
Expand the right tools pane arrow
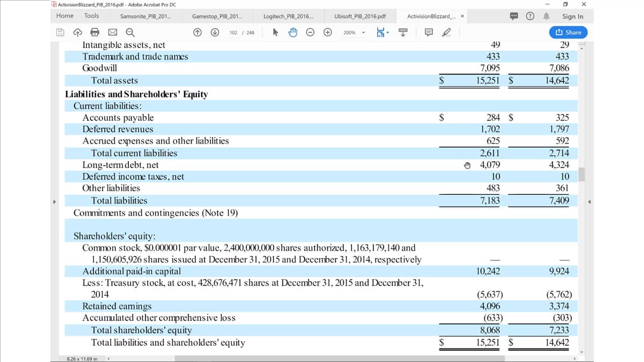[x=589, y=202]
